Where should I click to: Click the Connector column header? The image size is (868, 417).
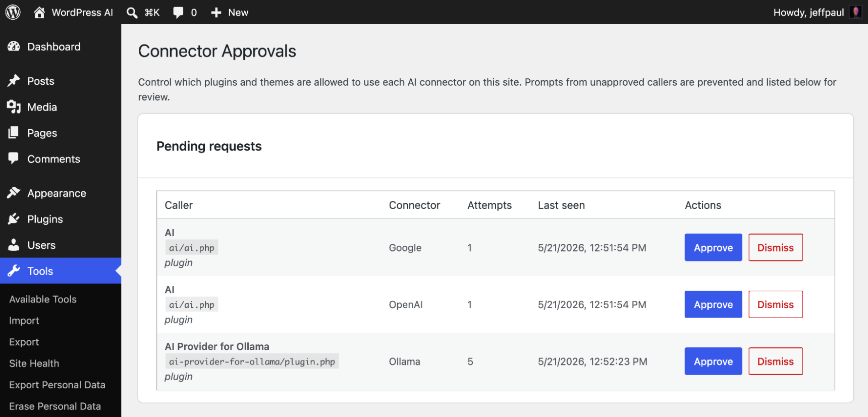414,205
